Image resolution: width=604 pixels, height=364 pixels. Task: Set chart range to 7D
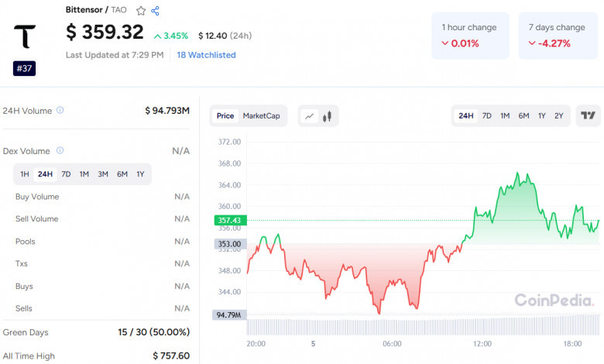pyautogui.click(x=486, y=115)
